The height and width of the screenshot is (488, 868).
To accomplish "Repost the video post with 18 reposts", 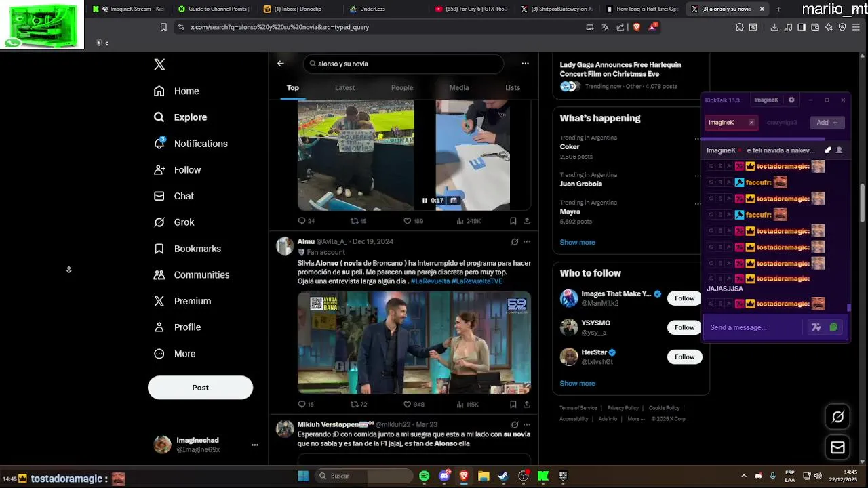I will (x=358, y=221).
